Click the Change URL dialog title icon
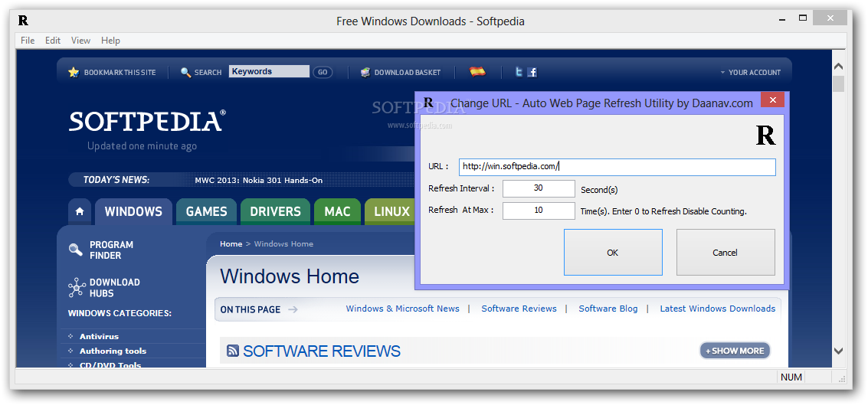The width and height of the screenshot is (868, 405). pyautogui.click(x=428, y=103)
